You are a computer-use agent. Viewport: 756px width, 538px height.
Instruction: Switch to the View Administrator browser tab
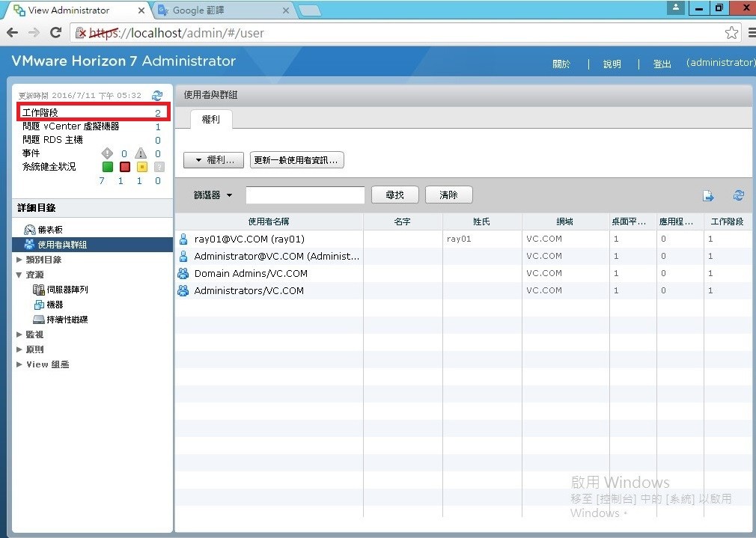pyautogui.click(x=77, y=10)
